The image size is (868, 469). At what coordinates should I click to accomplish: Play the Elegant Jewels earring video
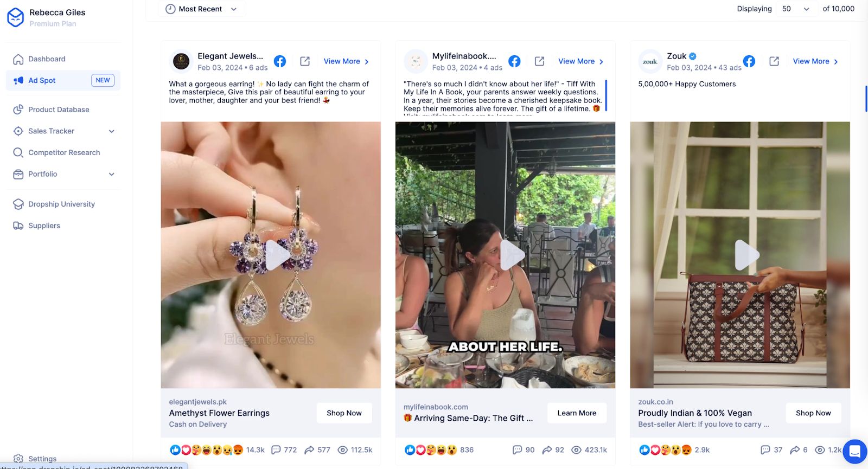pyautogui.click(x=277, y=255)
